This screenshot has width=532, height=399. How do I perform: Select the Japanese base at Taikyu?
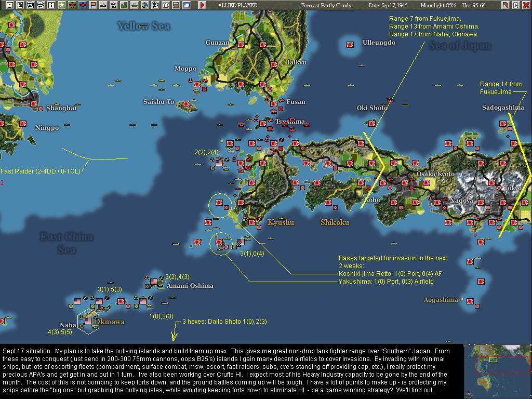274,64
